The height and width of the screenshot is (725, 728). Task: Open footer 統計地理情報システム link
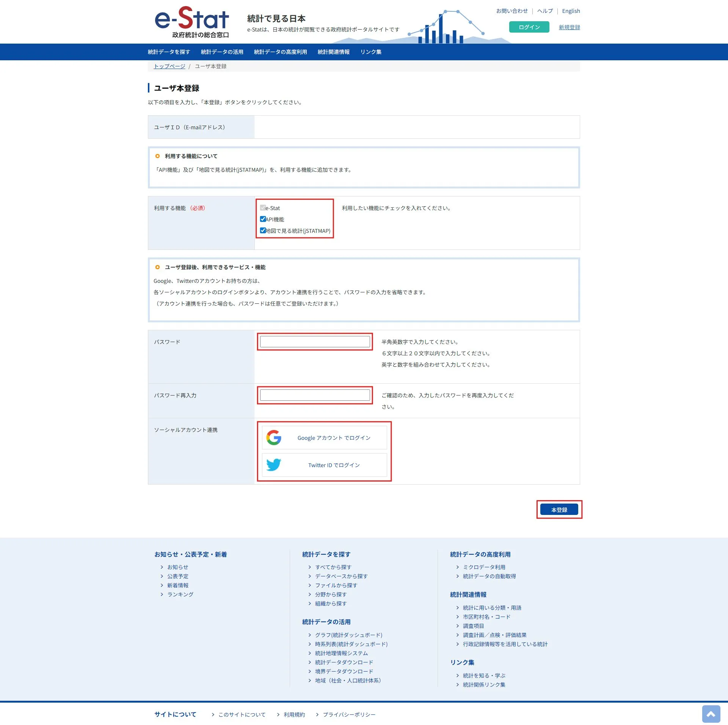coord(341,653)
